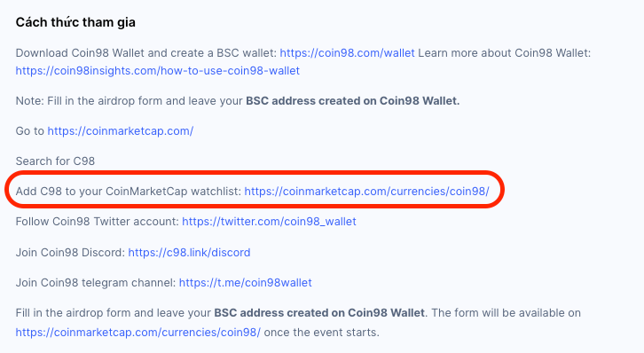Click the "Search for C98" text line
Screen dimensions: 644x353
point(55,161)
